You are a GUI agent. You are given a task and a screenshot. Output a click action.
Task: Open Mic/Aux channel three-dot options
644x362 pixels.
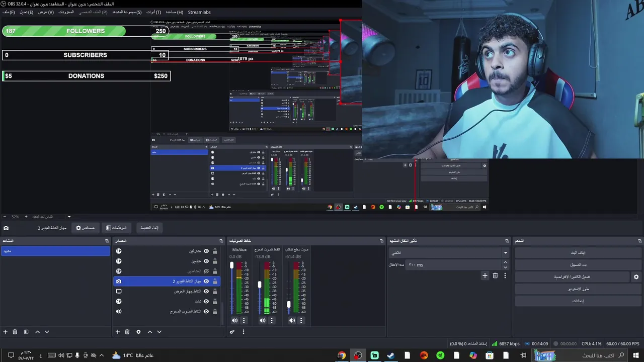point(244,320)
